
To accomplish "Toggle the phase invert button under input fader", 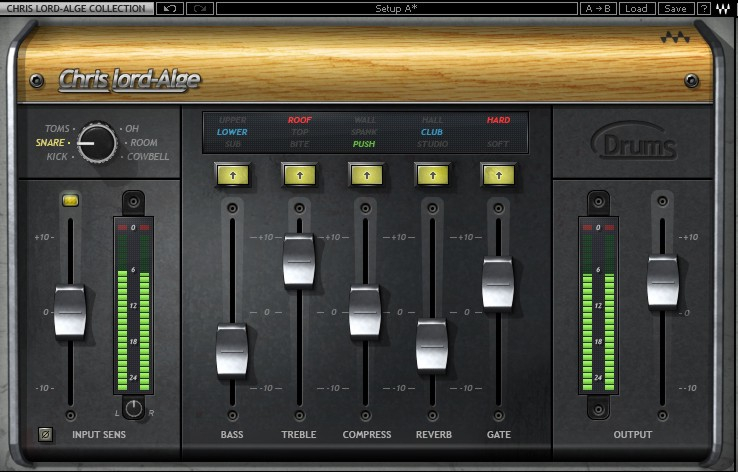I will coord(45,434).
